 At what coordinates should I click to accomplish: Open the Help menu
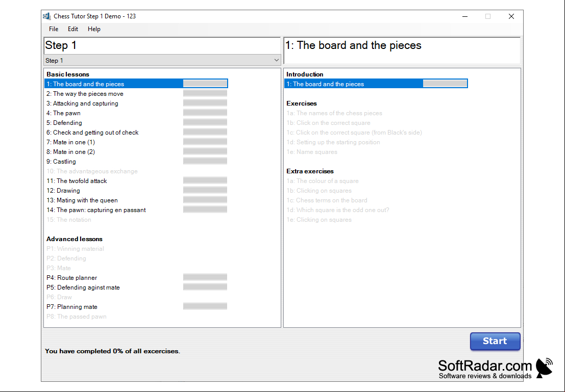click(x=94, y=29)
